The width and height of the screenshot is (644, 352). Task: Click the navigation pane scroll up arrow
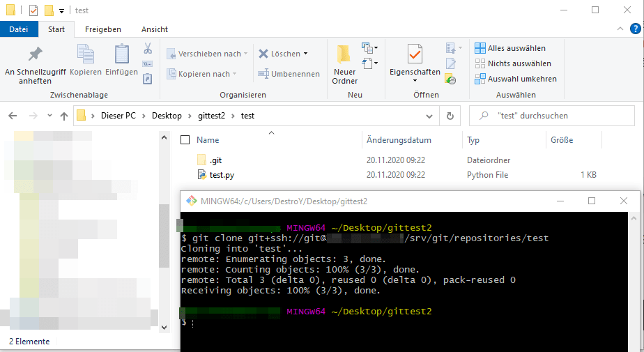pos(164,137)
